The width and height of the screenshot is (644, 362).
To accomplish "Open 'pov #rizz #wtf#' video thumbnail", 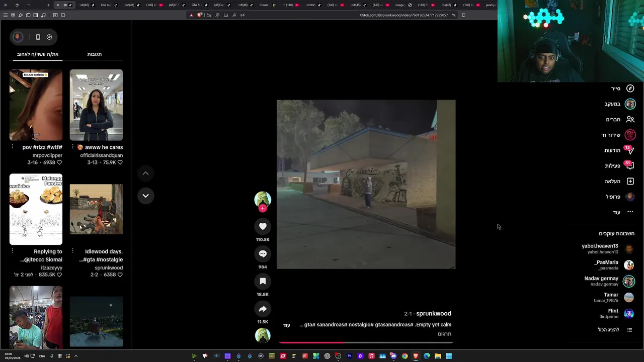I will 36,105.
